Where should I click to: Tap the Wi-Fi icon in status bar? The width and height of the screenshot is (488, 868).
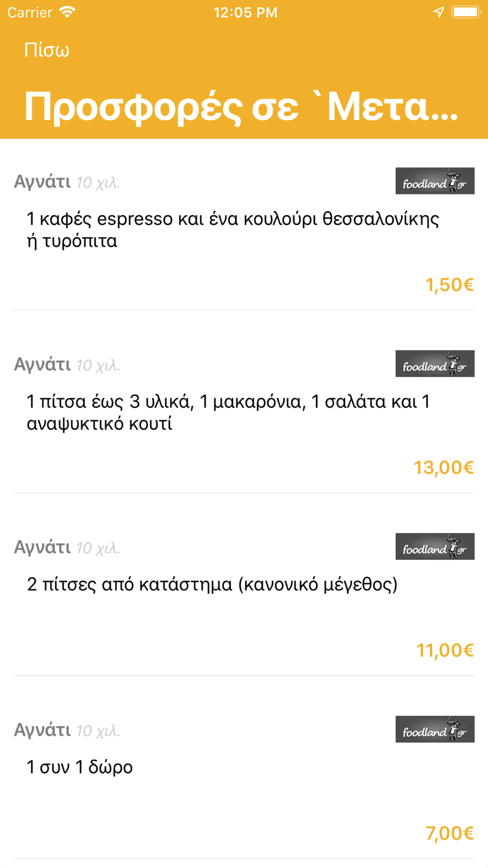(67, 12)
